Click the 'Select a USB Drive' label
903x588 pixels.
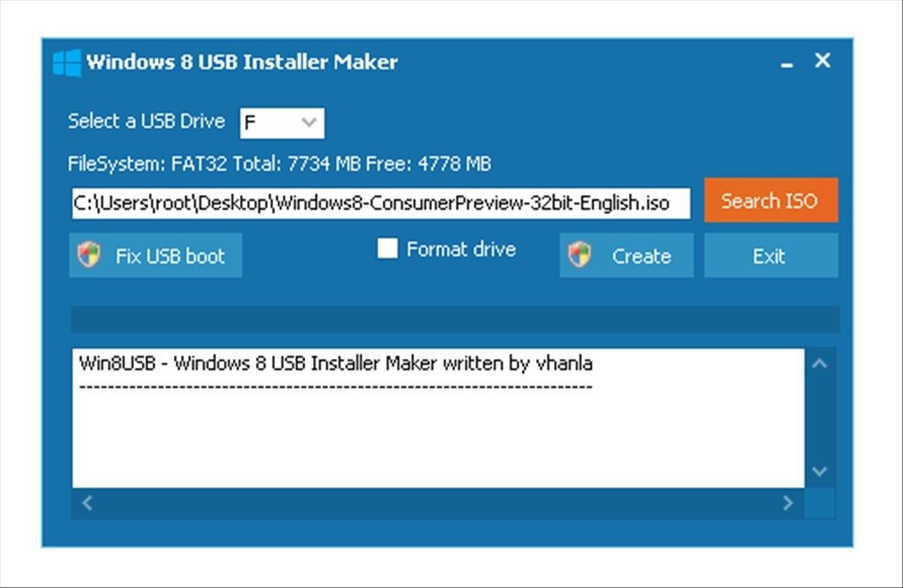click(x=146, y=121)
